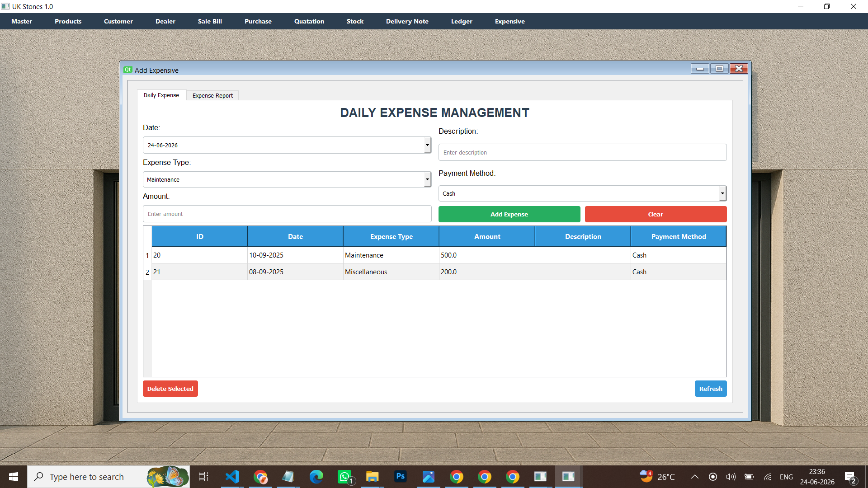Open File Explorer from taskbar
868x488 pixels.
pyautogui.click(x=373, y=477)
